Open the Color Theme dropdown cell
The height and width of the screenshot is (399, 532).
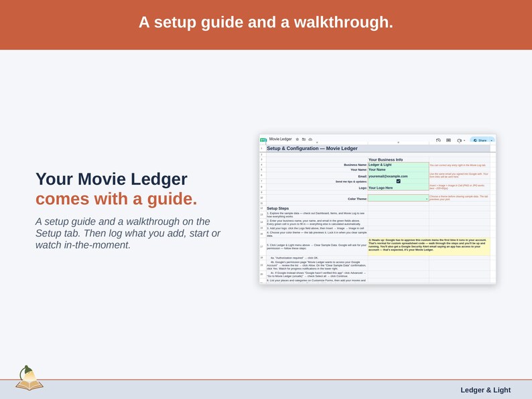click(398, 198)
